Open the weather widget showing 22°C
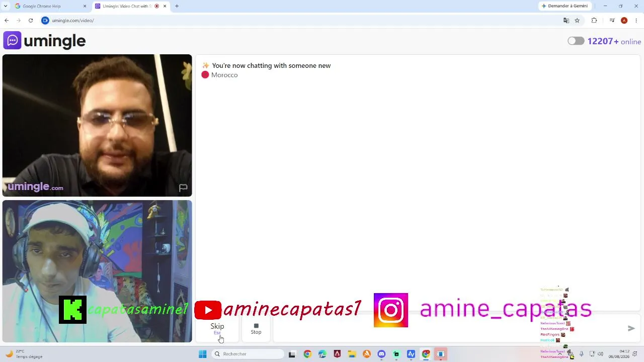 pos(24,354)
